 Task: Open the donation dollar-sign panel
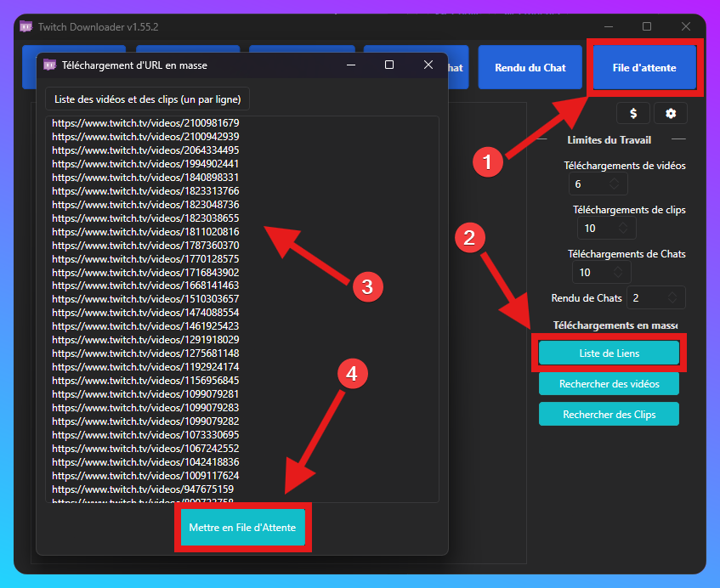[x=632, y=112]
